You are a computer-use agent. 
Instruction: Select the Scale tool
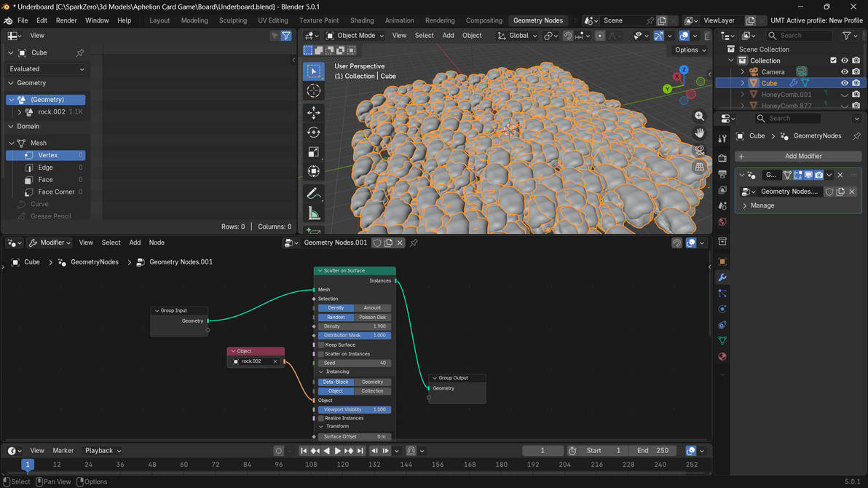coord(313,151)
